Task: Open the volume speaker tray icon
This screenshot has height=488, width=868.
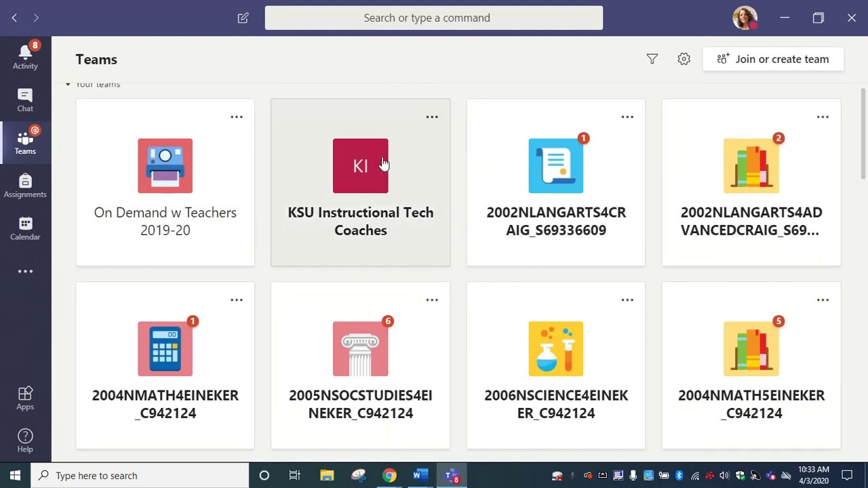Action: [x=724, y=475]
